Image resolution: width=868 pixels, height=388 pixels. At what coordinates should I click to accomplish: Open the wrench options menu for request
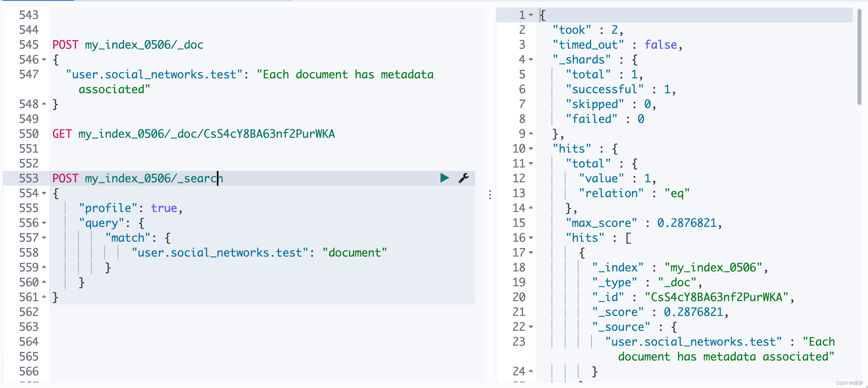pyautogui.click(x=464, y=178)
